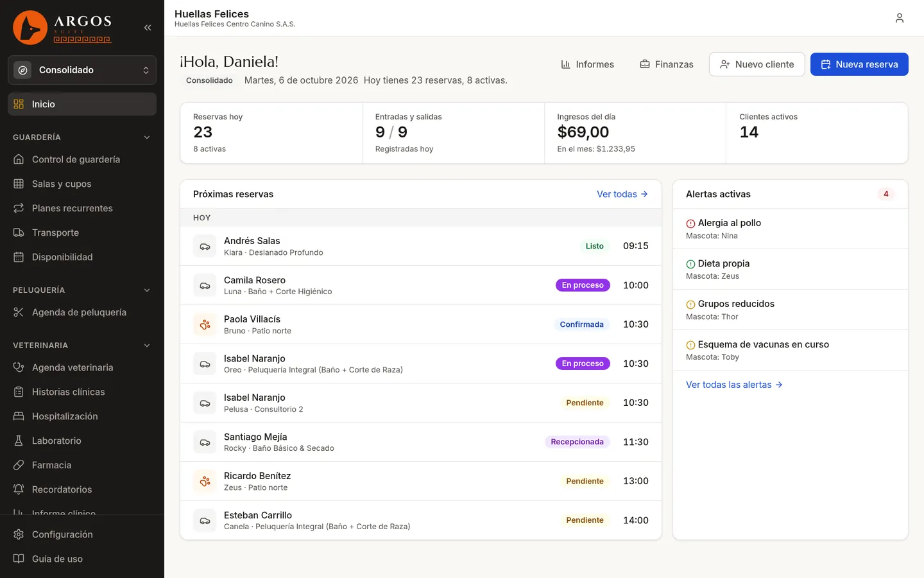Click the car icon for Santiago Mejía
The height and width of the screenshot is (578, 924).
coord(205,442)
